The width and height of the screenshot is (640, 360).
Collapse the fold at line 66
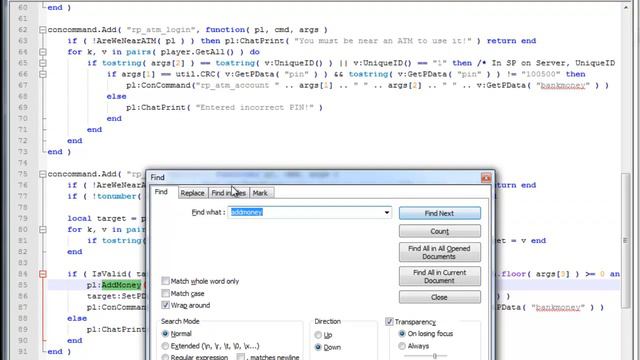pos(42,74)
